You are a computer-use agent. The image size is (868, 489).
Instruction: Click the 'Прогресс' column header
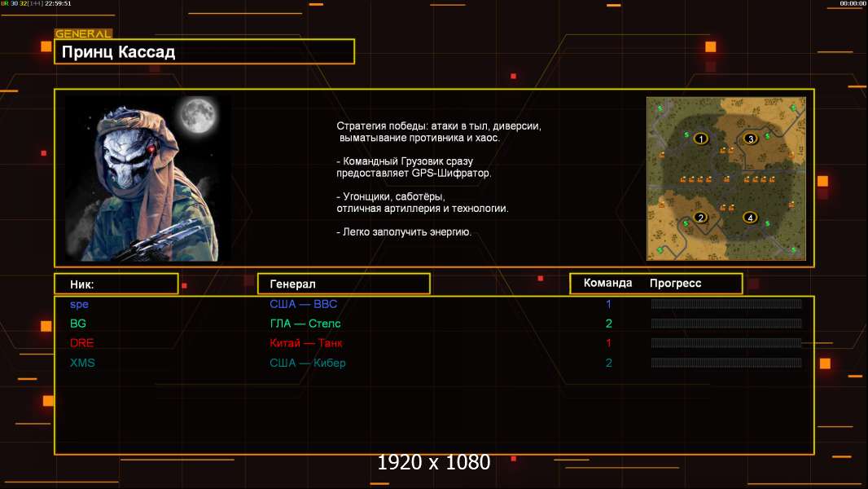coord(675,284)
